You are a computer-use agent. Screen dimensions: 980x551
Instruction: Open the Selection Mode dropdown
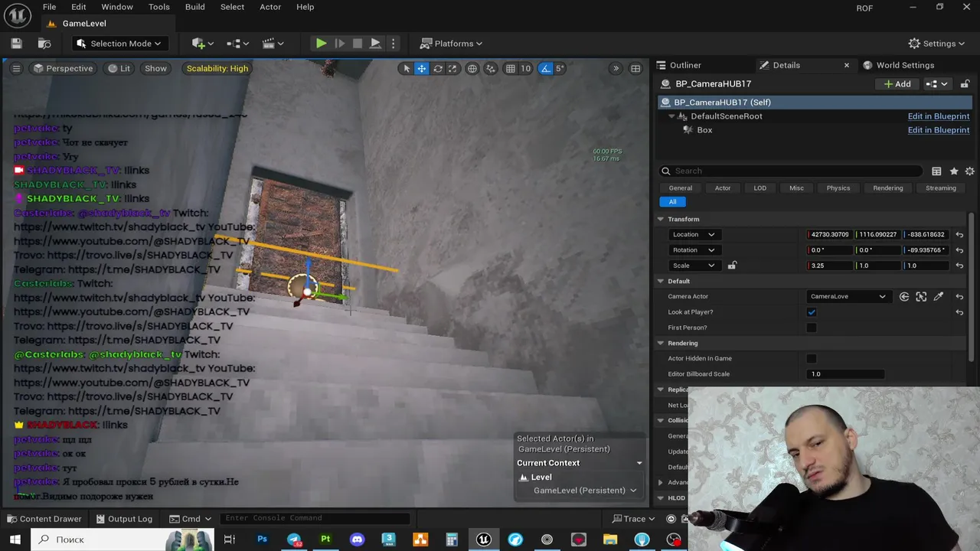(119, 44)
